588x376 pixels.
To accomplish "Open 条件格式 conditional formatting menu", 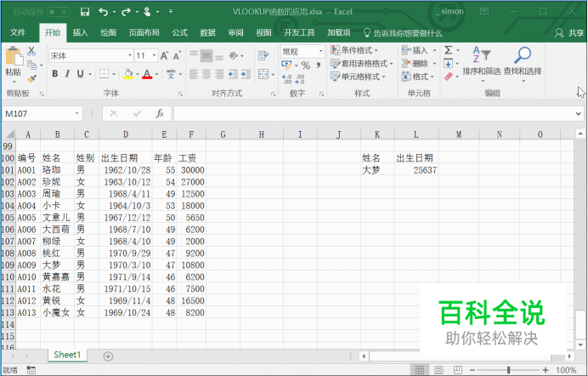I will tap(354, 50).
